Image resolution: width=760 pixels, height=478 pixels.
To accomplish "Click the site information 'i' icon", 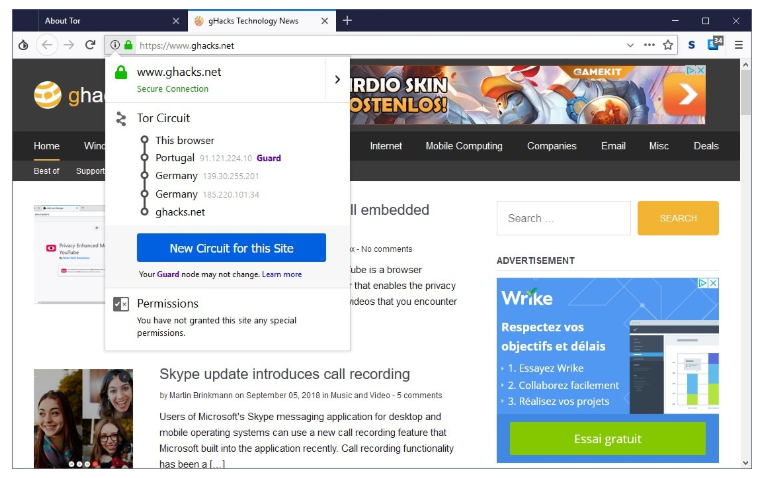I will (x=115, y=45).
